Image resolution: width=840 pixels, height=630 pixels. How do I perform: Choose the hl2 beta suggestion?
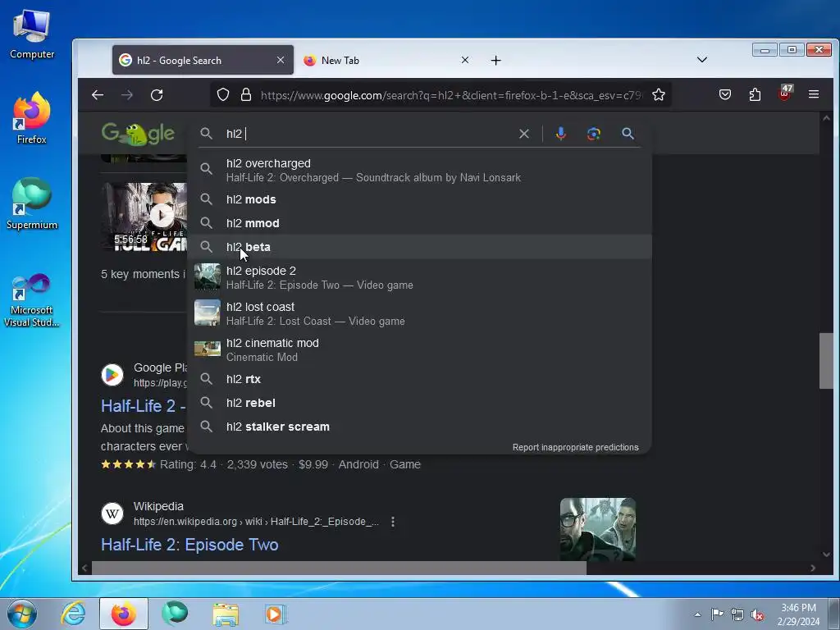[x=420, y=247]
